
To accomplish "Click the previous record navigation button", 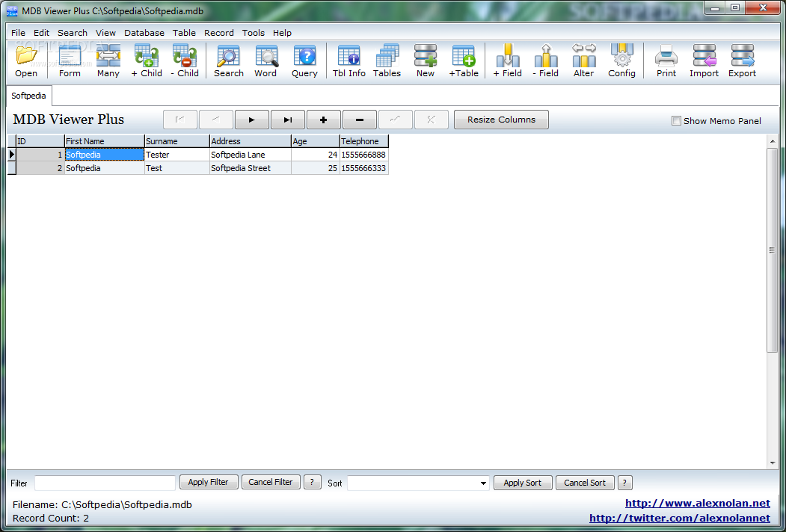I will click(216, 120).
